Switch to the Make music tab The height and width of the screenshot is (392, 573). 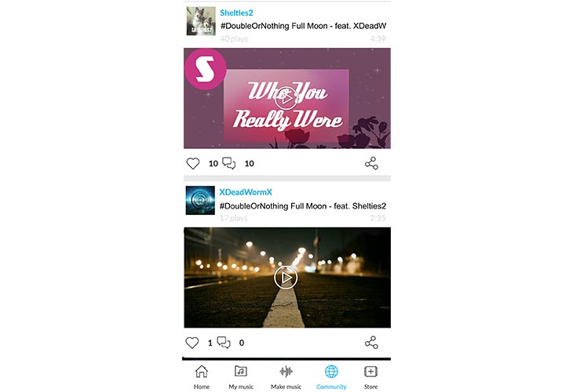click(x=286, y=377)
